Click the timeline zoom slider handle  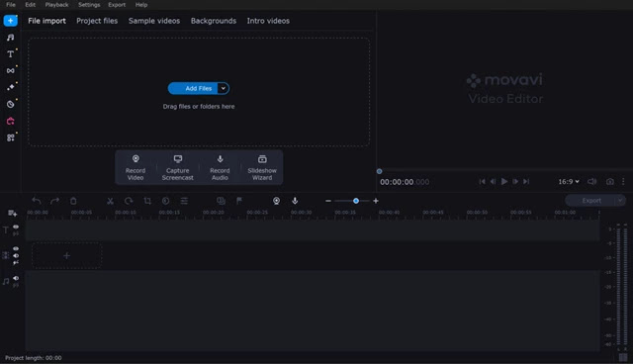(x=356, y=201)
